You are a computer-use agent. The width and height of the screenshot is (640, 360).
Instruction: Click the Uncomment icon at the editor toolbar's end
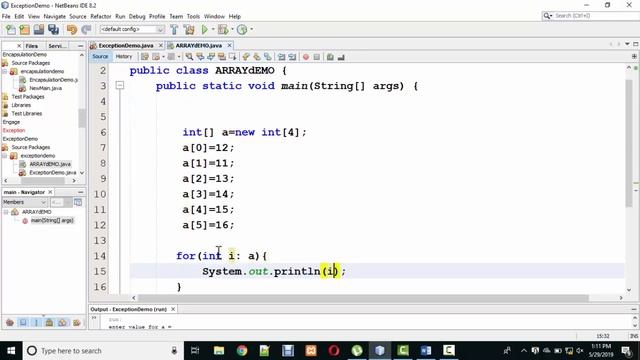[341, 57]
